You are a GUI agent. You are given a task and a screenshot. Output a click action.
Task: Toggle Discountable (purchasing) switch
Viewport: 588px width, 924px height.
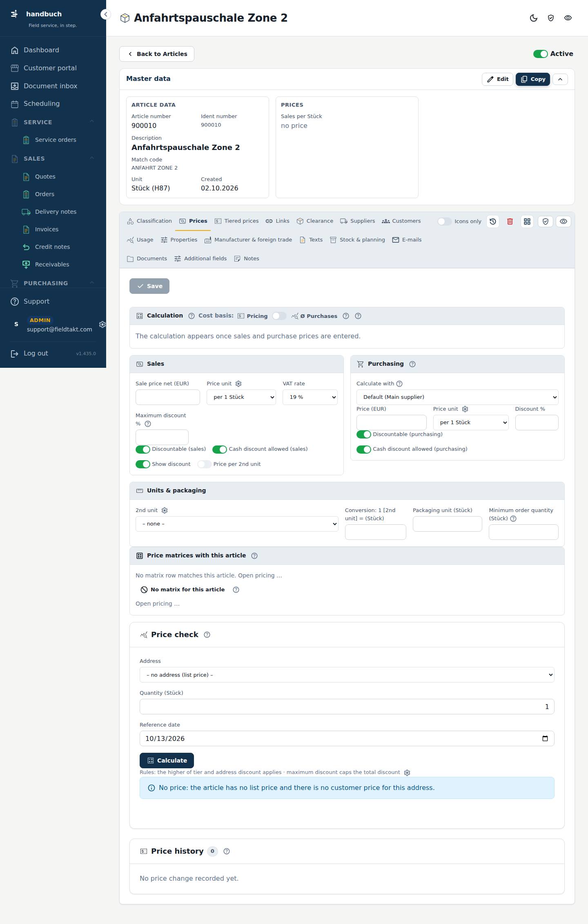point(364,434)
